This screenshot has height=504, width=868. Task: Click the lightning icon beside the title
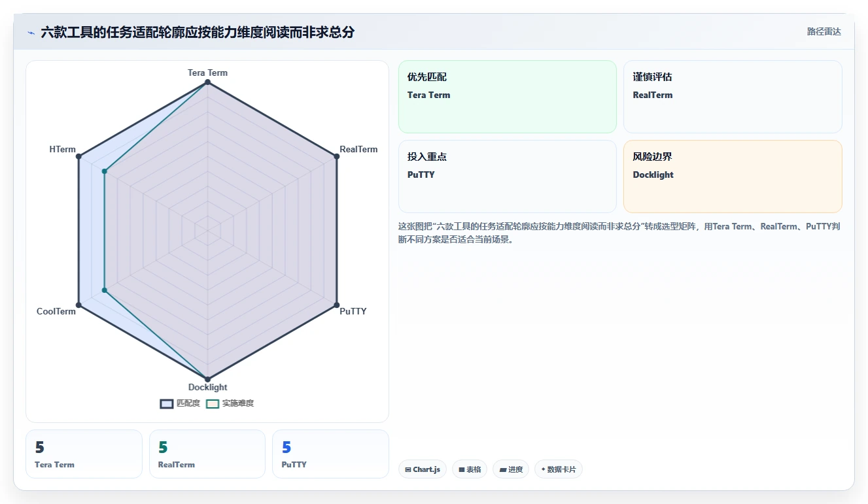point(31,33)
